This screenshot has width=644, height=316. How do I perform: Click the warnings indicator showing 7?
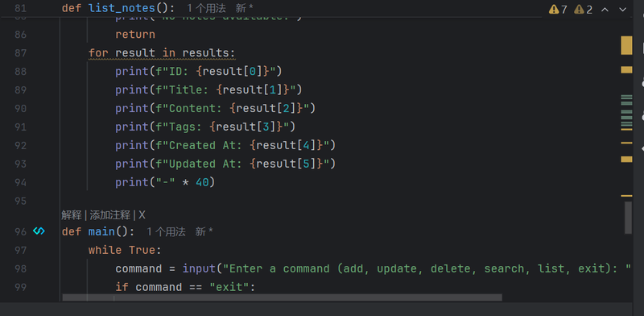[558, 10]
